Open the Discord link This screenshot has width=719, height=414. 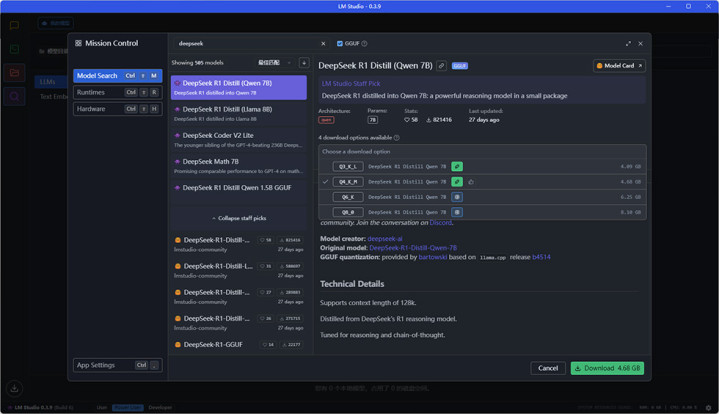coord(440,223)
